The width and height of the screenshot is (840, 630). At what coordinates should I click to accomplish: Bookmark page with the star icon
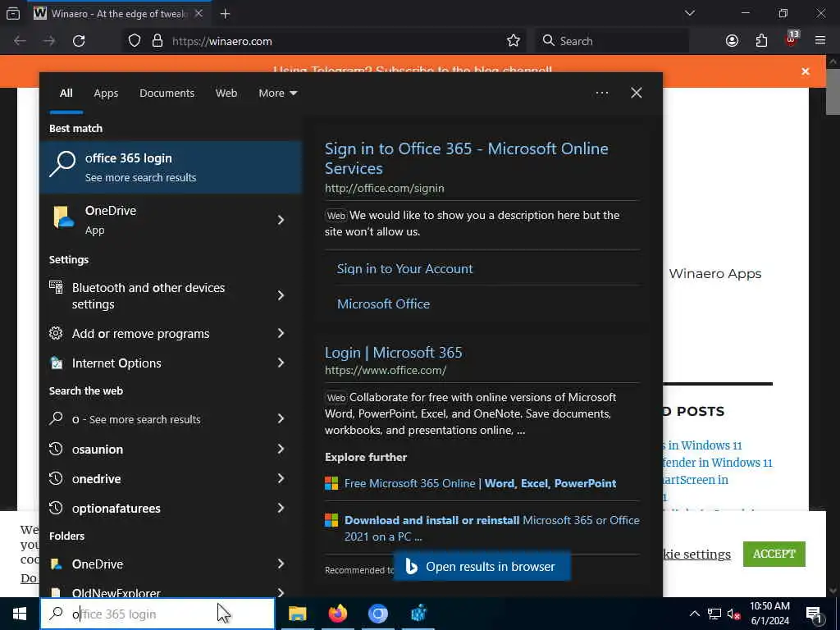point(514,41)
